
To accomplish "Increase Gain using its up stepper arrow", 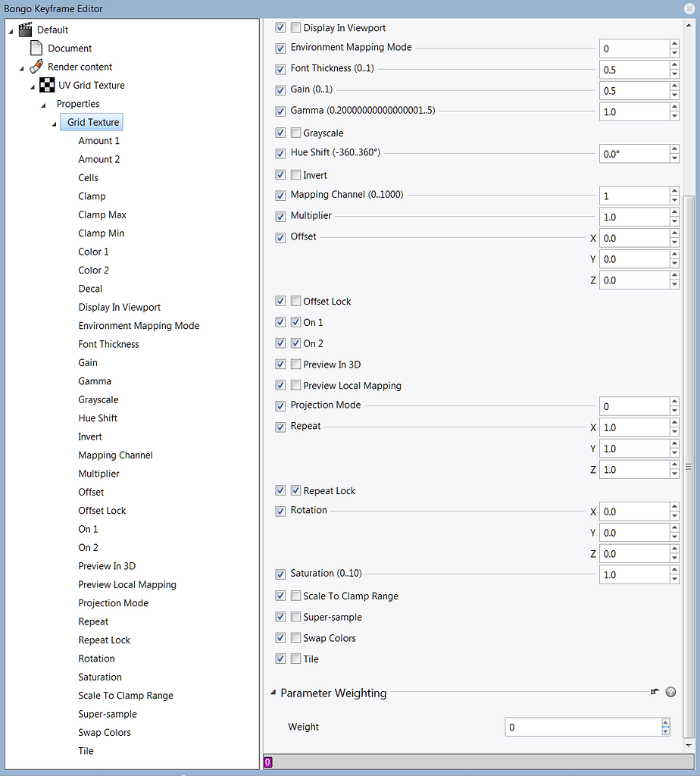I will (x=673, y=86).
